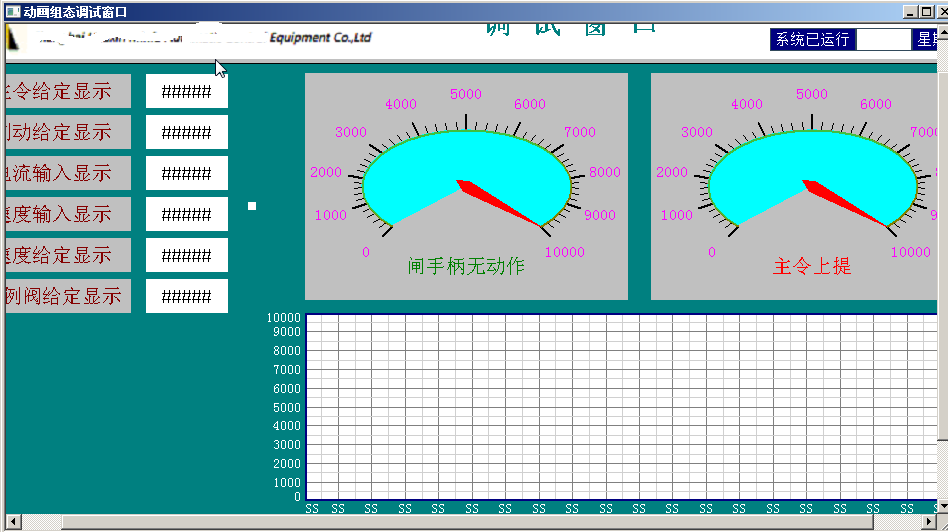The image size is (948, 532).
Task: Click the company logo at top left
Action: point(12,39)
